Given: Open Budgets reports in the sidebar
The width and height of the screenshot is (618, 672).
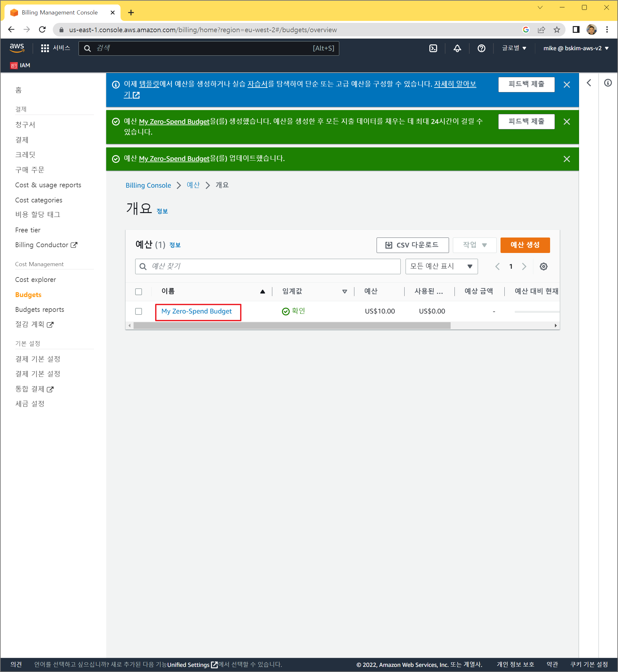Looking at the screenshot, I should click(x=40, y=310).
